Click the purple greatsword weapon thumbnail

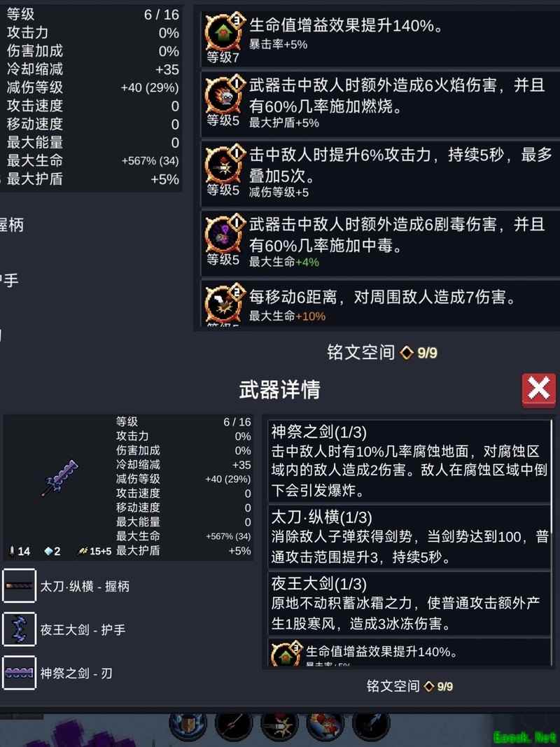point(59,478)
